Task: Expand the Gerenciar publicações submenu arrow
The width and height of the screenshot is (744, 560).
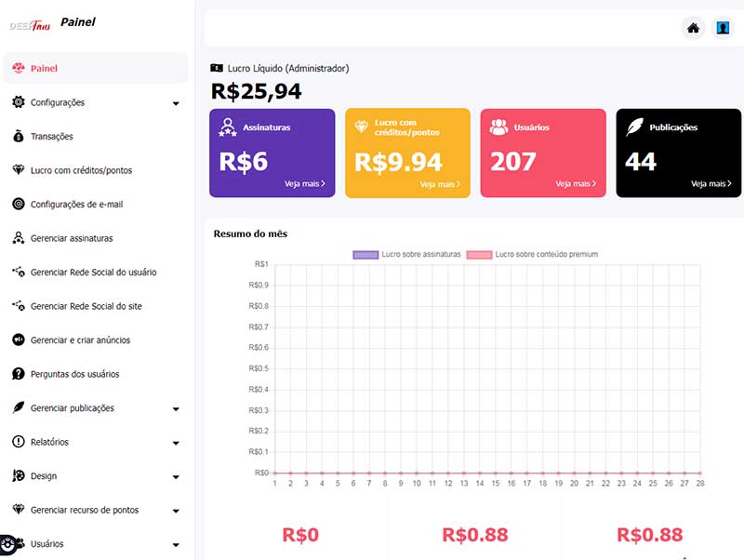Action: click(176, 408)
